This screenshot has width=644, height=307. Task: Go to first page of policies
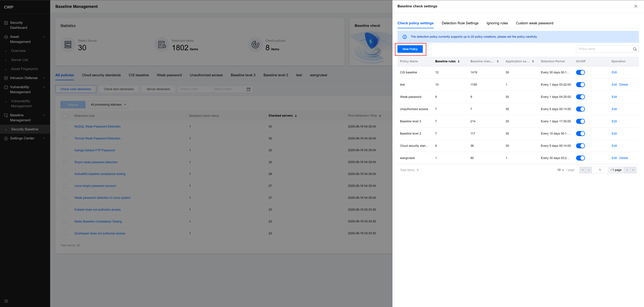point(582,170)
